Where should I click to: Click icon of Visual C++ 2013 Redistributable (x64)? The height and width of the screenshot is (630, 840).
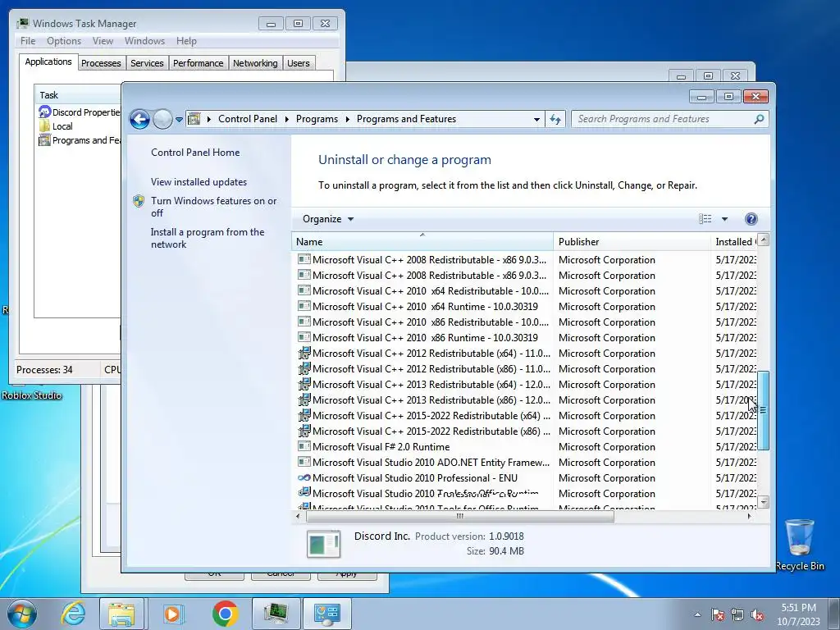click(x=304, y=384)
